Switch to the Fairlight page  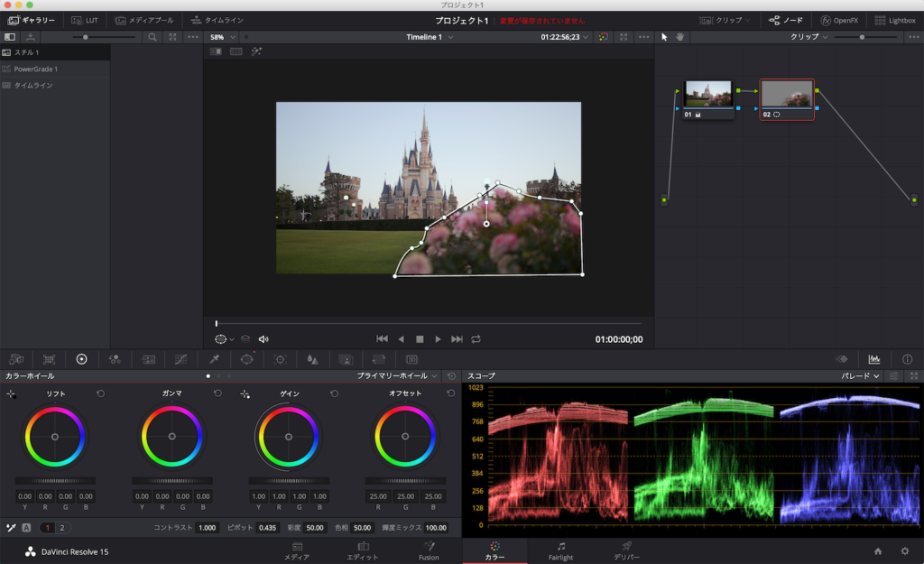point(560,550)
